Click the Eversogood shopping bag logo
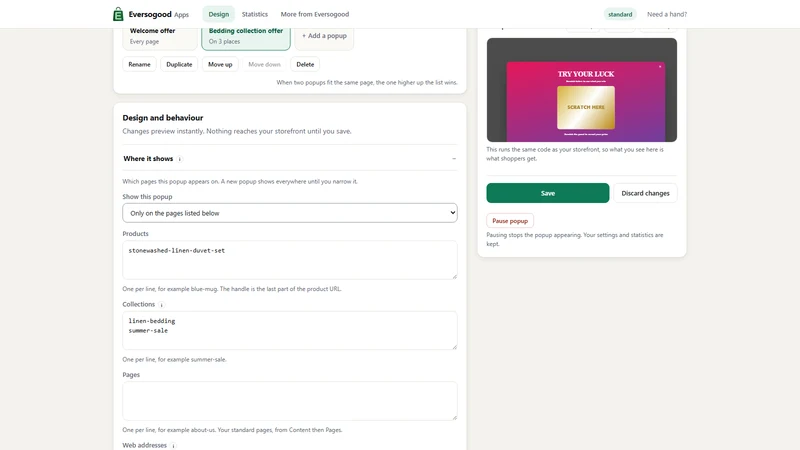The image size is (800, 450). pyautogui.click(x=118, y=14)
